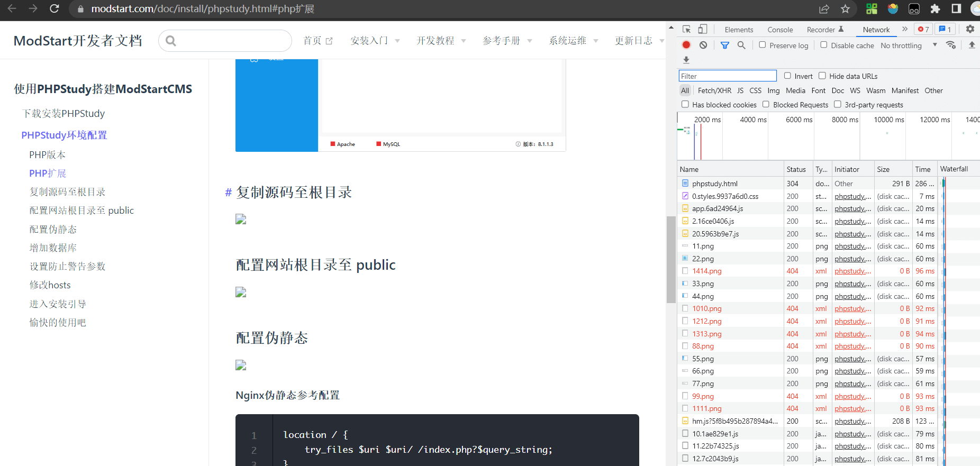The width and height of the screenshot is (980, 466).
Task: Toggle the browser side panel icon
Action: click(x=956, y=8)
